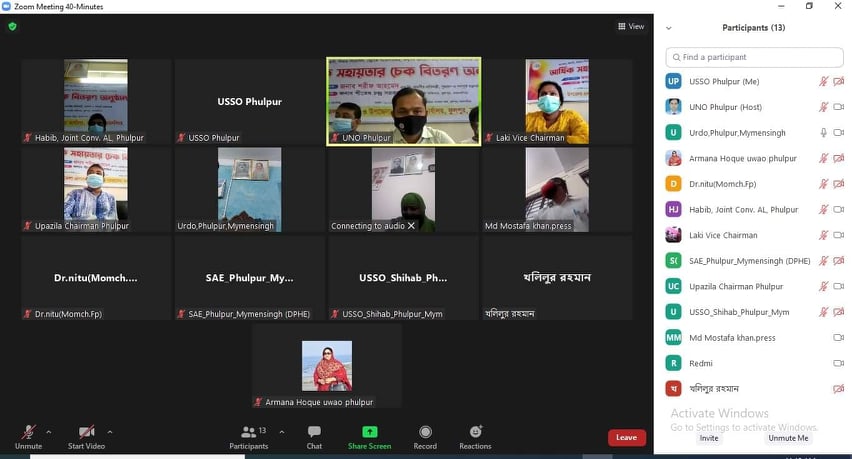Click the green Share Screen icon
This screenshot has width=852, height=459.
[369, 433]
